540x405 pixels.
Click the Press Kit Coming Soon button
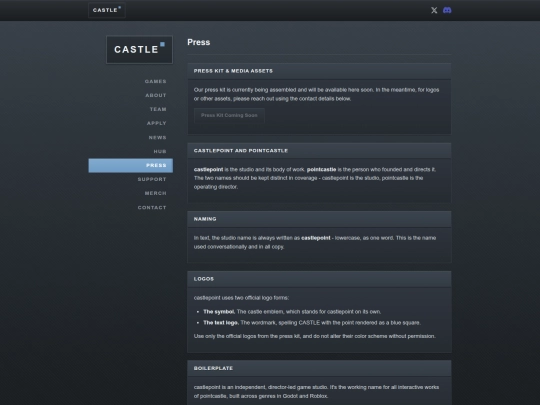pos(229,115)
